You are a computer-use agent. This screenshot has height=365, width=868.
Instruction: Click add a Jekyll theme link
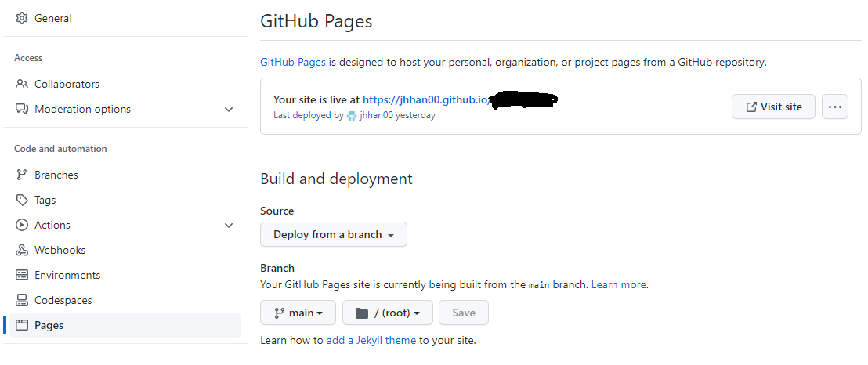(x=371, y=340)
